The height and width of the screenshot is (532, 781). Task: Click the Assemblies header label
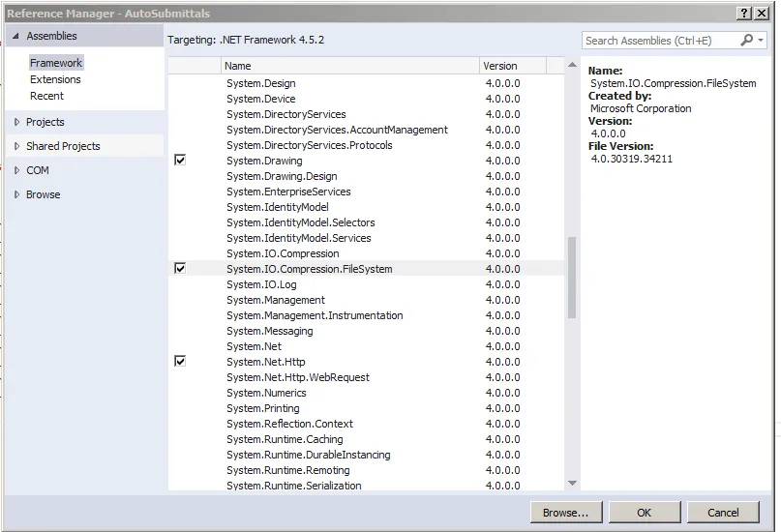(52, 36)
